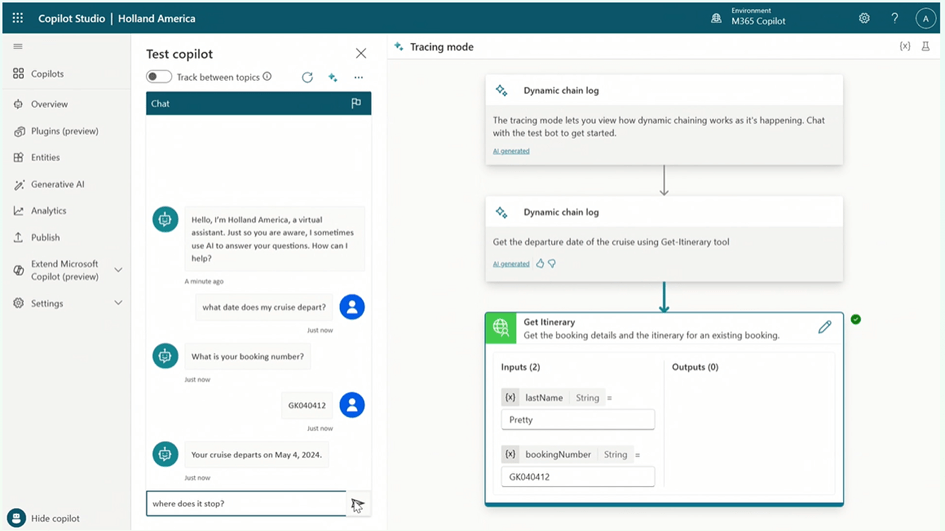The width and height of the screenshot is (945, 531).
Task: Open Generative AI in sidebar
Action: coord(58,184)
